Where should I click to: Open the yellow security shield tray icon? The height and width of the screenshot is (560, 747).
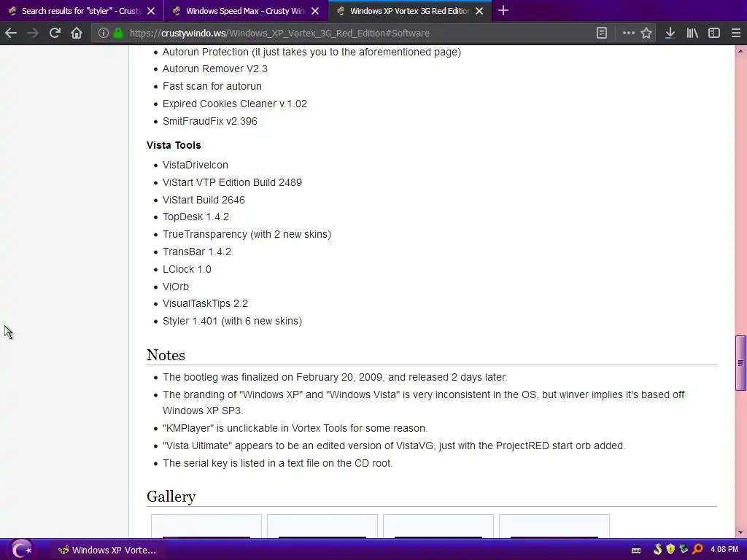pyautogui.click(x=670, y=550)
